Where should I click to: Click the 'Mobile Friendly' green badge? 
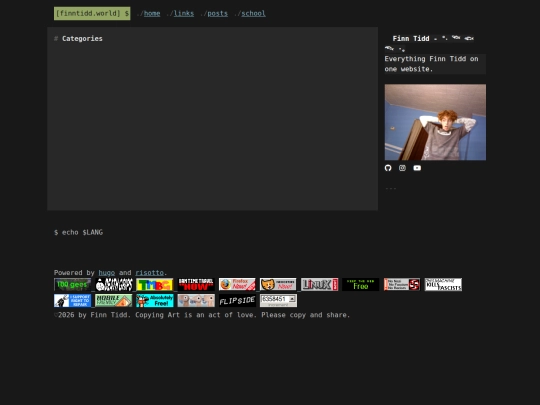click(114, 301)
